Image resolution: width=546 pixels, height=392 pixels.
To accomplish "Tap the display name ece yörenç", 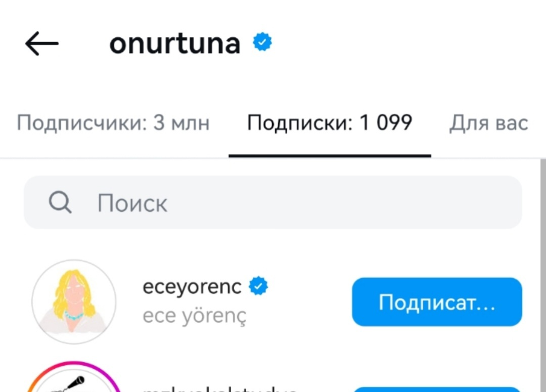I will coord(195,316).
